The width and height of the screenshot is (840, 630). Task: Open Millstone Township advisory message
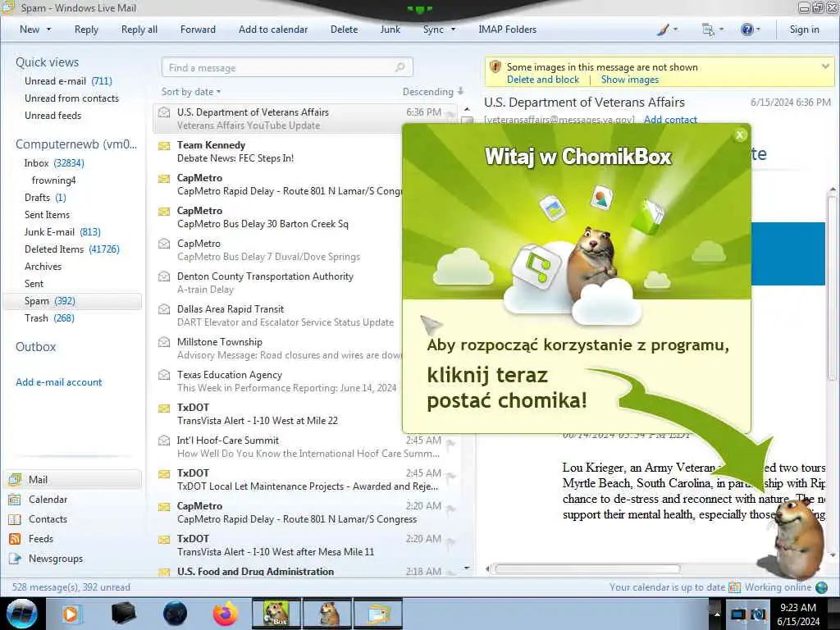click(x=279, y=348)
